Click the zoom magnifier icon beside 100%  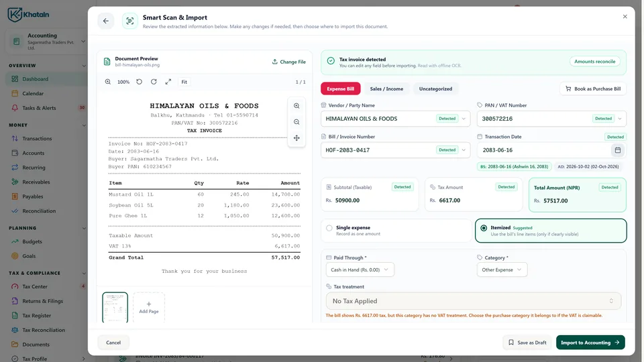108,82
